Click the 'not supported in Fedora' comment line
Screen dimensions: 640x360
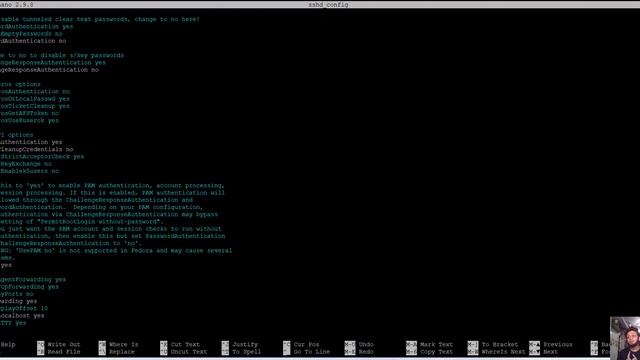[x=116, y=251]
